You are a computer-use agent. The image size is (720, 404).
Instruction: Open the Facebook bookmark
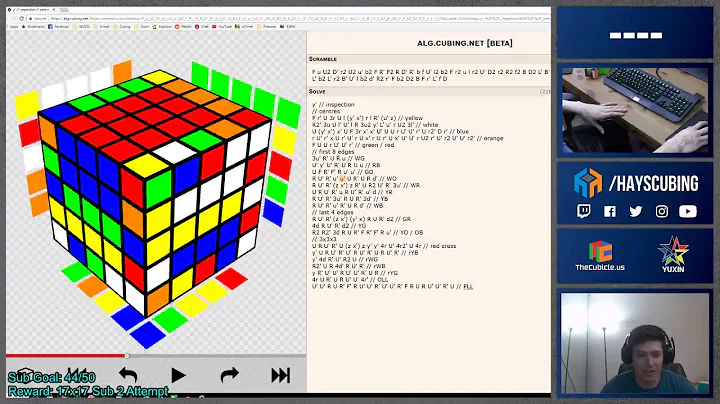59,27
